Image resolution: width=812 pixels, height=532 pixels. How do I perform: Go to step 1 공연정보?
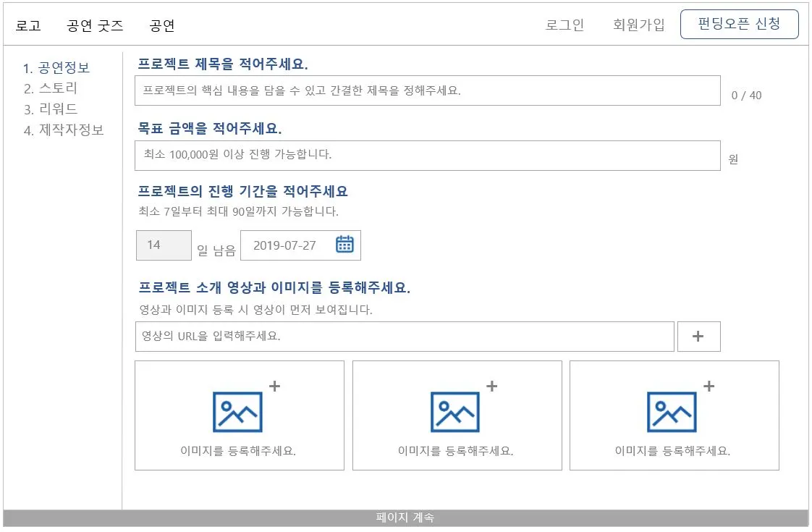click(x=56, y=68)
